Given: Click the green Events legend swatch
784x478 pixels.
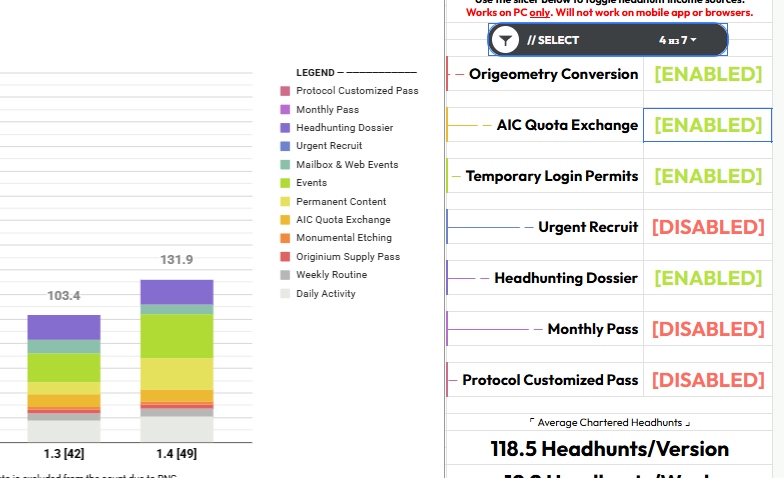Looking at the screenshot, I should point(285,183).
